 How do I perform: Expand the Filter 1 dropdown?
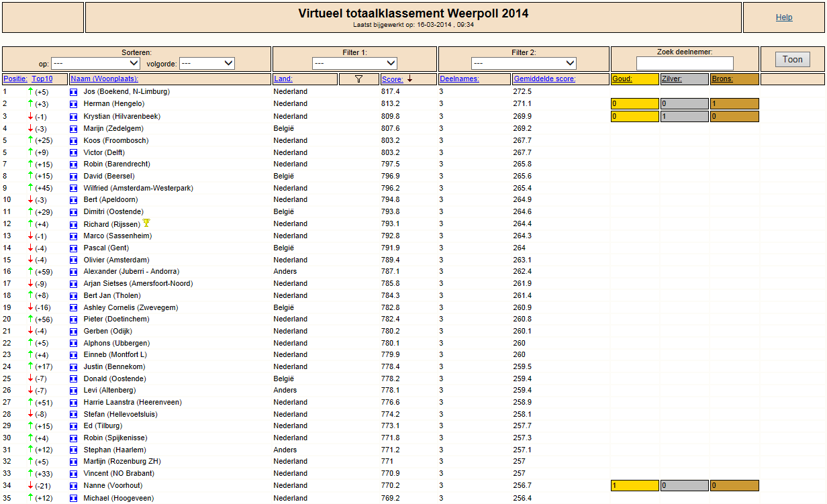coord(354,63)
